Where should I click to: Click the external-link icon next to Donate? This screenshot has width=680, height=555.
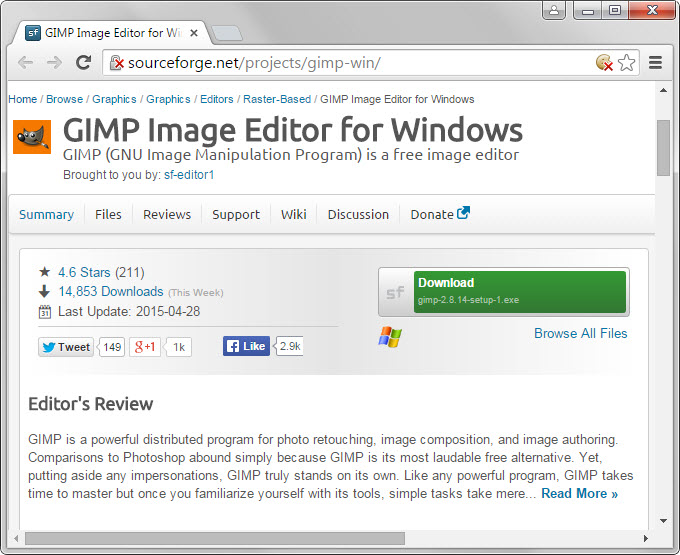(464, 212)
